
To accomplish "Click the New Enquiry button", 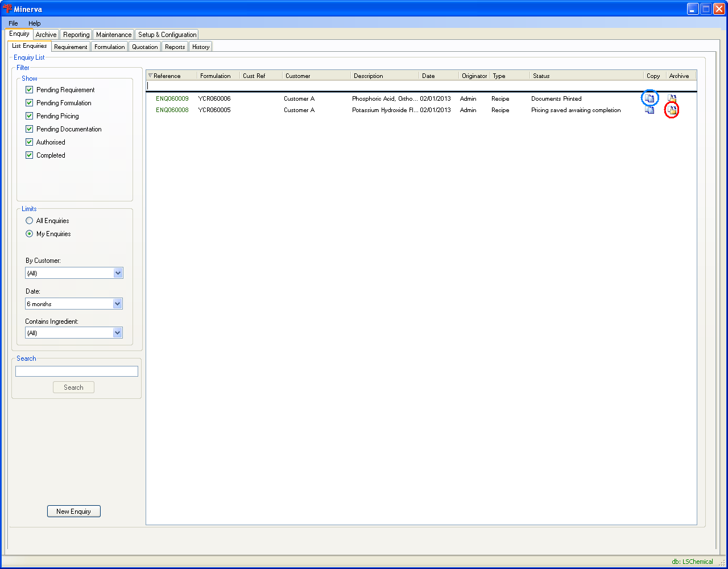I will point(74,512).
